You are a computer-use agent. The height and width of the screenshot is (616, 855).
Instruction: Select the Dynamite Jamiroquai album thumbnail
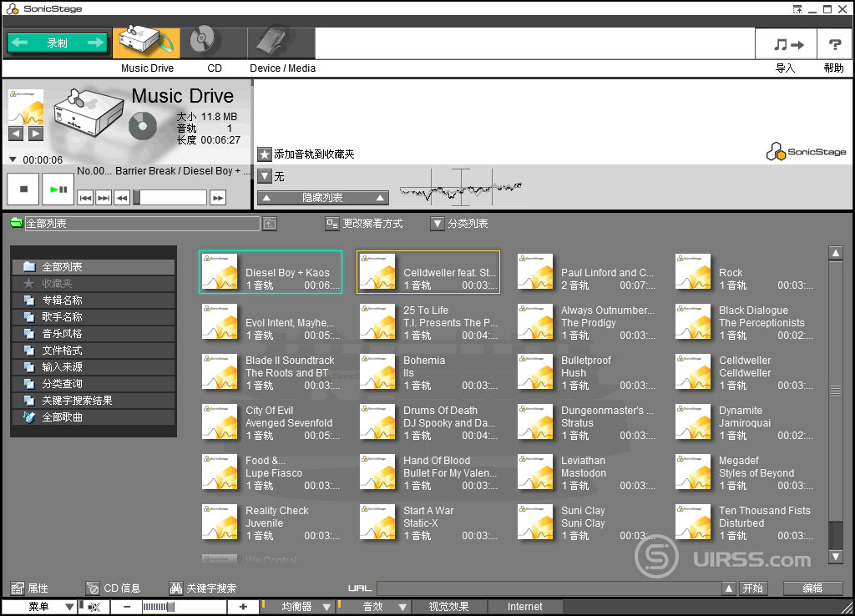tap(693, 422)
